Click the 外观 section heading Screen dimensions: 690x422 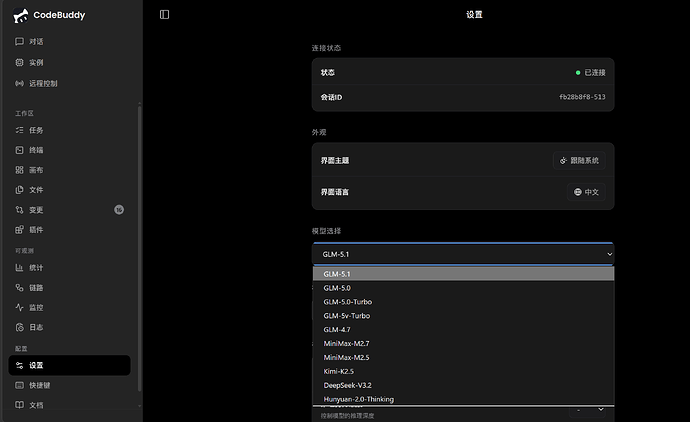319,132
